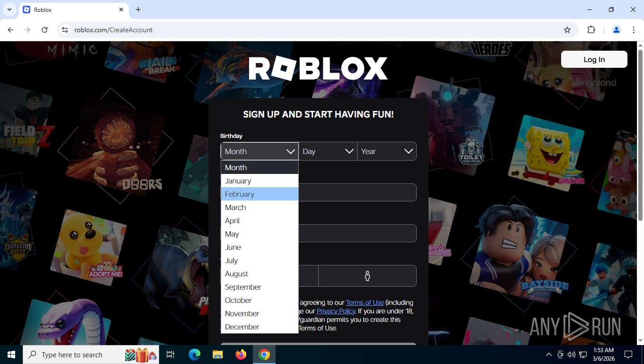Image resolution: width=644 pixels, height=364 pixels.
Task: Click the scrollbar up arrow
Action: (x=640, y=45)
